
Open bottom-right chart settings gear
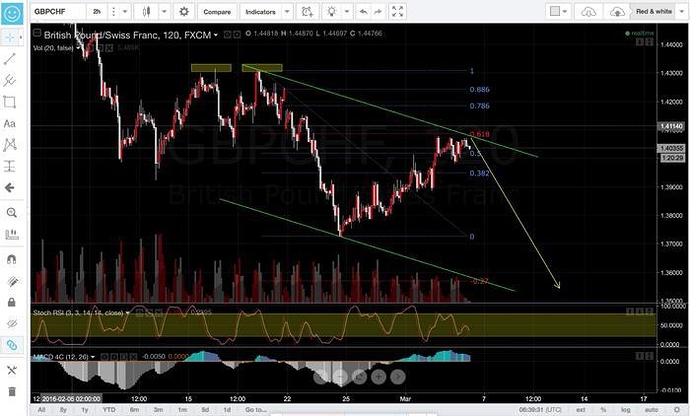point(677,410)
